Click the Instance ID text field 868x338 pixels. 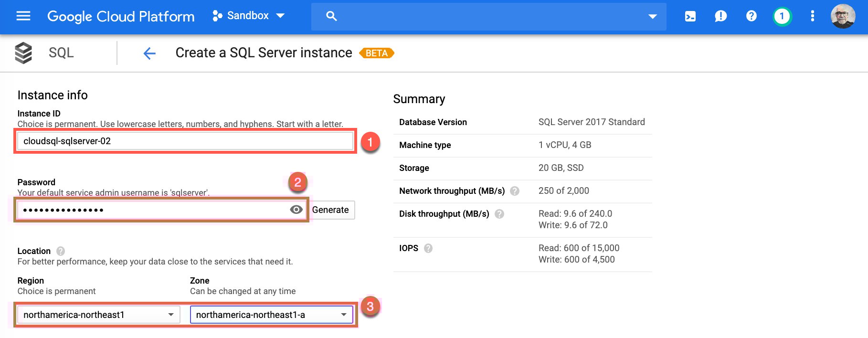(185, 141)
